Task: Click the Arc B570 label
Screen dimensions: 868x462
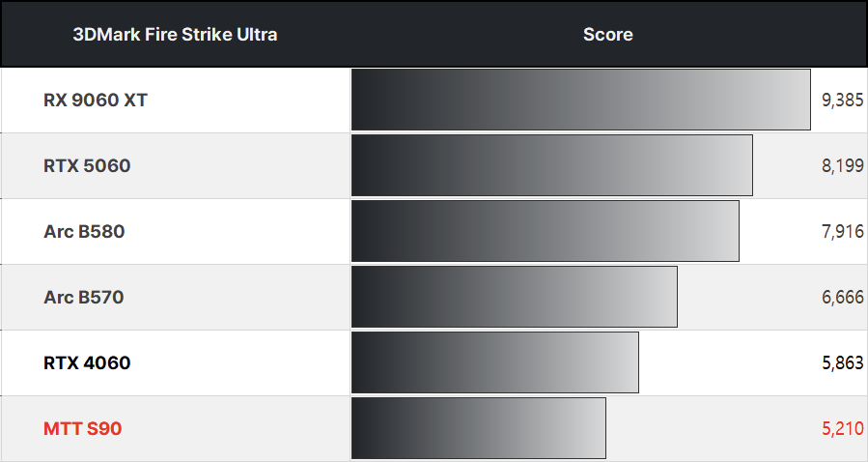Action: coord(84,297)
